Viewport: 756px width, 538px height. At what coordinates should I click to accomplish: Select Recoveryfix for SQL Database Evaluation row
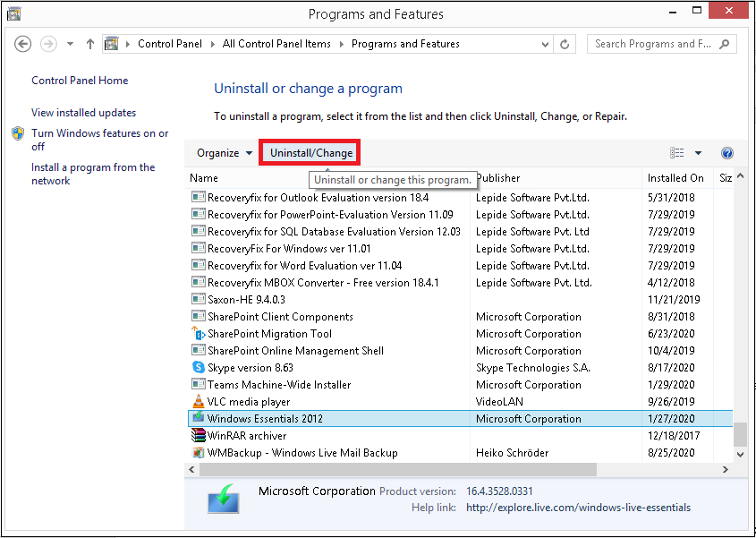[461, 232]
